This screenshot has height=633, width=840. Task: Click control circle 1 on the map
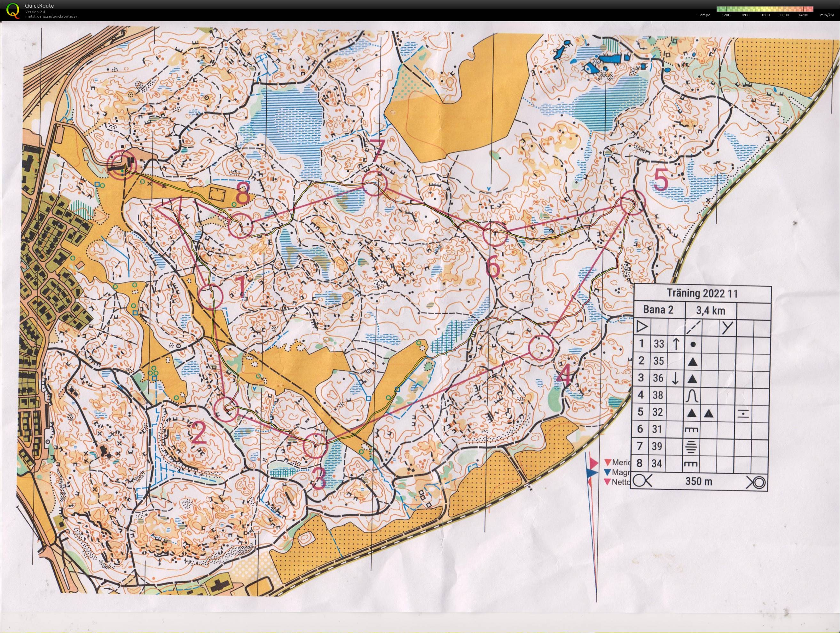point(211,297)
